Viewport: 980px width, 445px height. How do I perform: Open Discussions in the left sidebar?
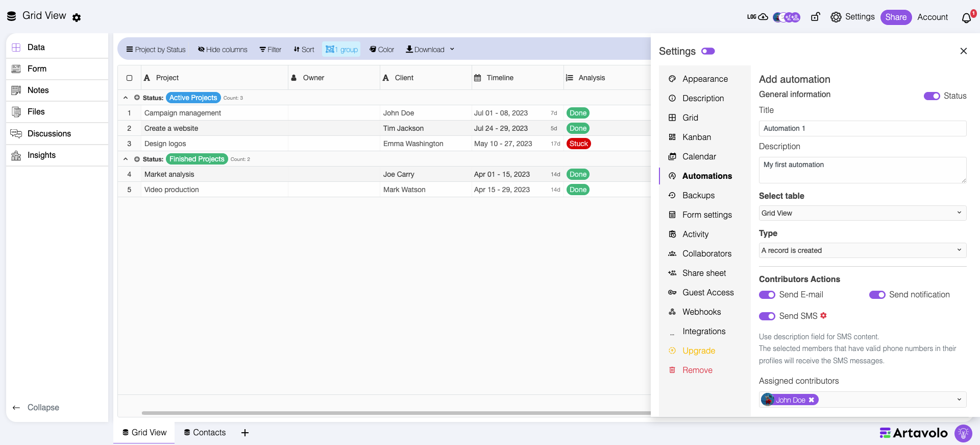[57, 133]
